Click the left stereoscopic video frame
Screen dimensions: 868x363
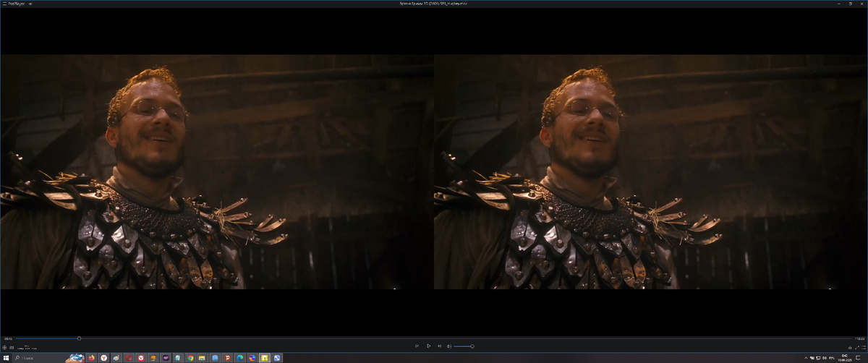217,172
